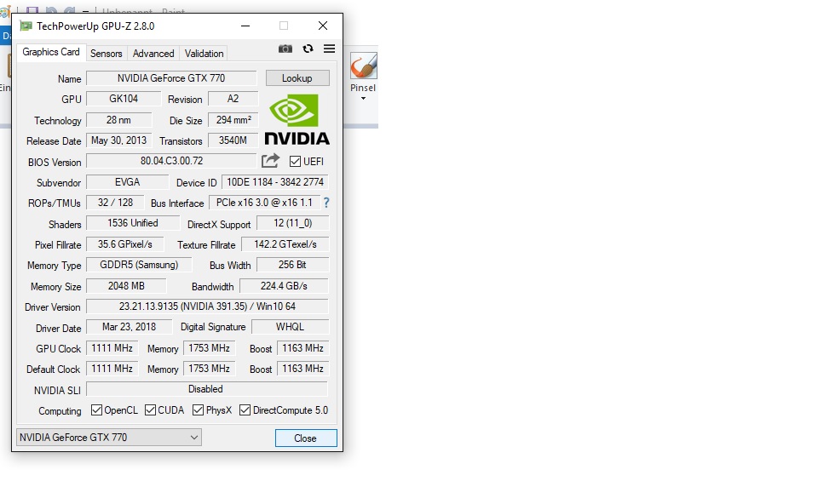
Task: Open the Advanced tab
Action: point(153,53)
